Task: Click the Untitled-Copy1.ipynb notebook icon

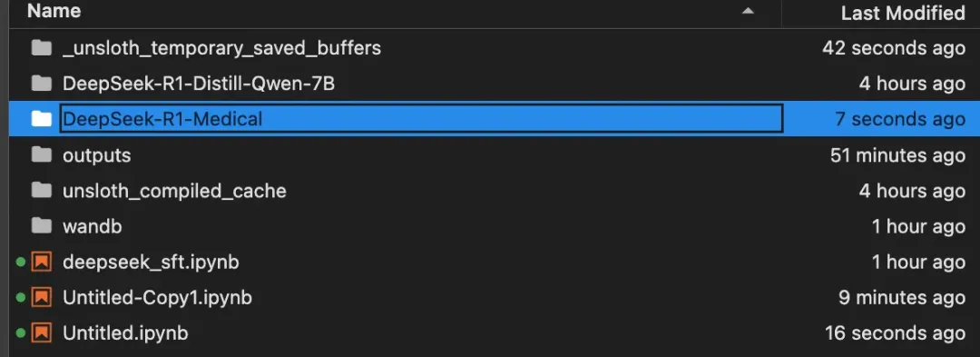Action: pyautogui.click(x=41, y=298)
